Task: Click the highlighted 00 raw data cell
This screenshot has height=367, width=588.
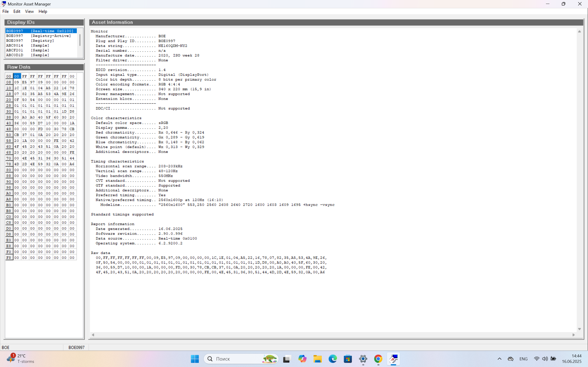Action: tap(17, 76)
